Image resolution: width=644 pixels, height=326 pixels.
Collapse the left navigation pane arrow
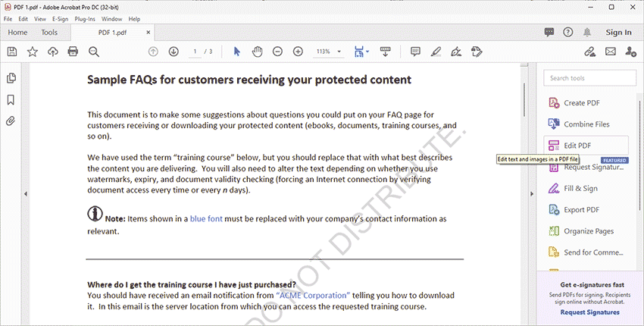(26, 193)
